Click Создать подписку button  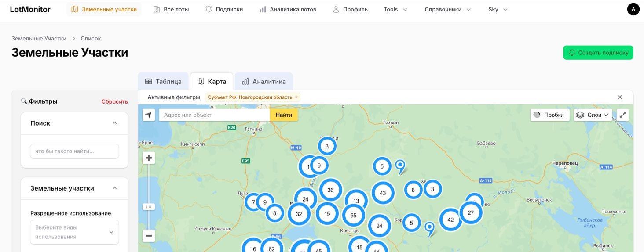[x=598, y=53]
